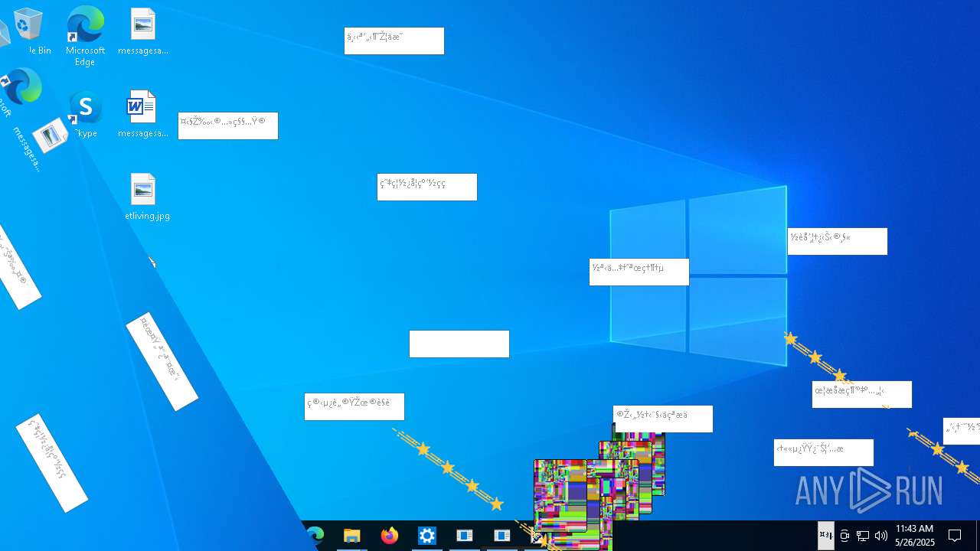Open the taskbar clock showing 11:43 AM
The width and height of the screenshot is (980, 551).
915,536
